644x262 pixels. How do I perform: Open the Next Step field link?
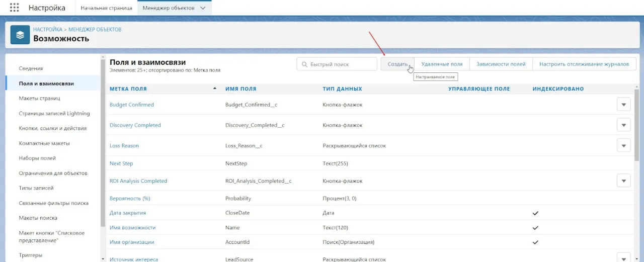click(121, 163)
